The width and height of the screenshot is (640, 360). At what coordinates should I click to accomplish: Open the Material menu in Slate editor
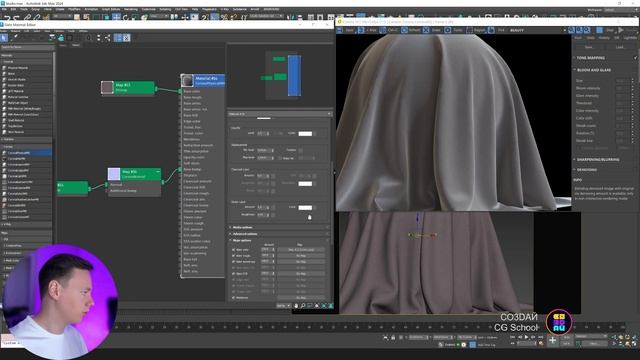tap(16, 31)
